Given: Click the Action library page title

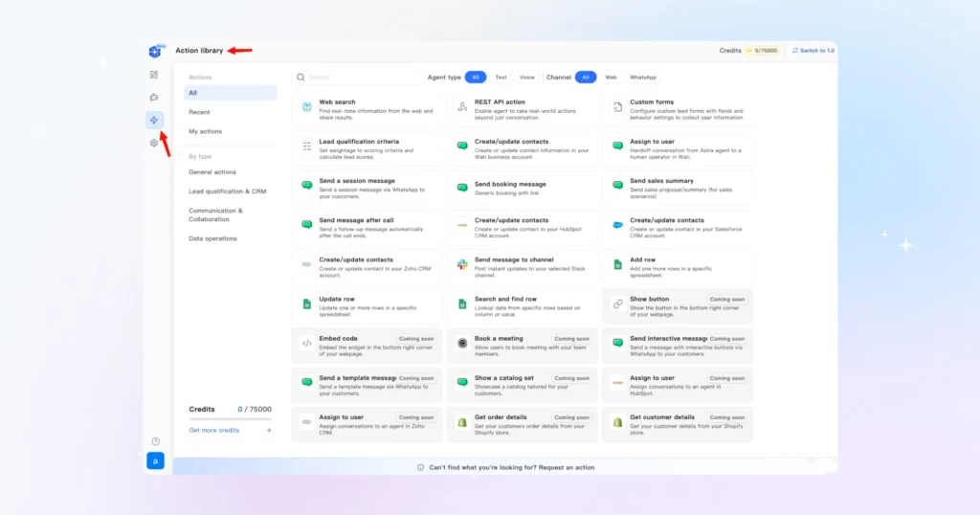Looking at the screenshot, I should click(199, 51).
